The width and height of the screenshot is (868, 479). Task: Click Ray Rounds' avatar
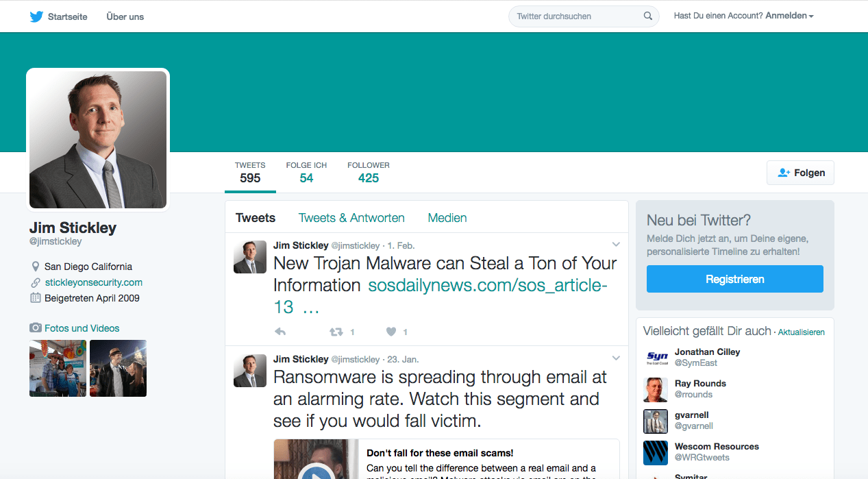coord(656,389)
